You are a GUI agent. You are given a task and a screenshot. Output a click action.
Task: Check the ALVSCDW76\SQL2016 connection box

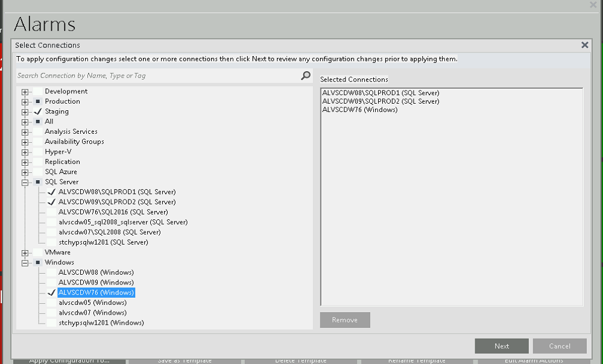[x=52, y=212]
